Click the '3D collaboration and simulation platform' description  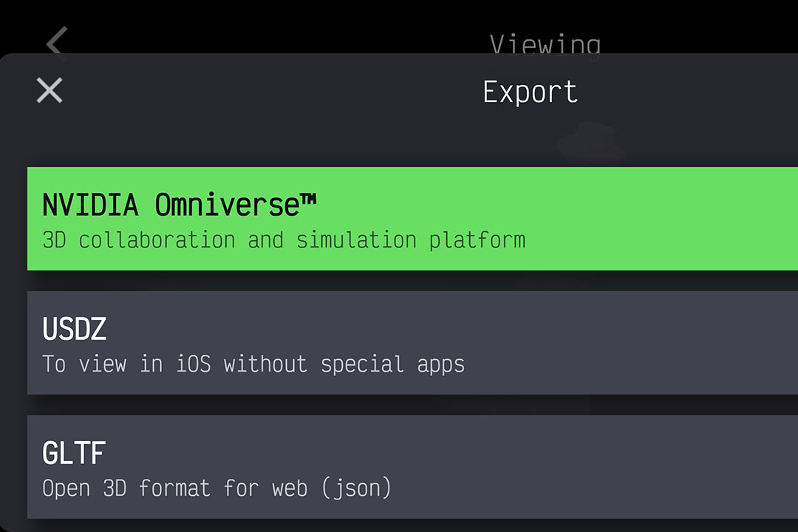click(x=284, y=240)
